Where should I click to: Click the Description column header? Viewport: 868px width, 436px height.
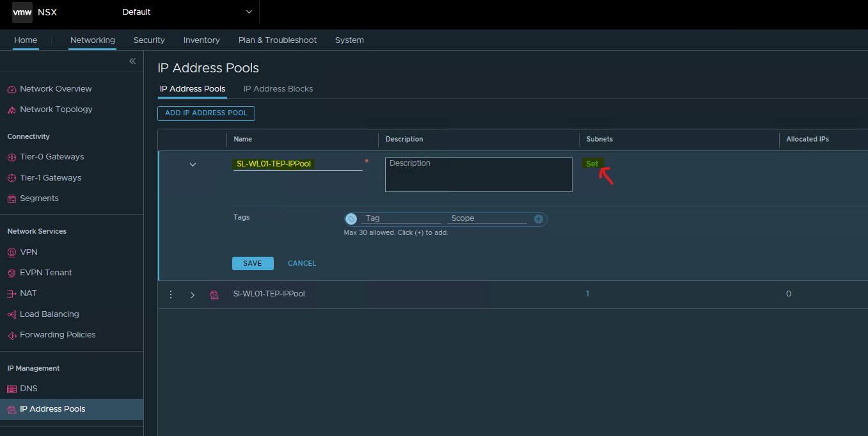pyautogui.click(x=404, y=139)
